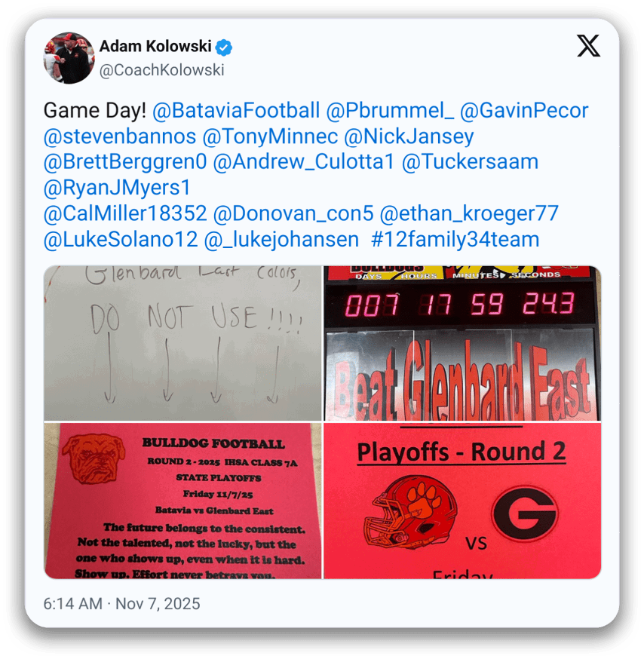Image resolution: width=644 pixels, height=659 pixels.
Task: Open the @BataviaFootball mention
Action: click(236, 111)
